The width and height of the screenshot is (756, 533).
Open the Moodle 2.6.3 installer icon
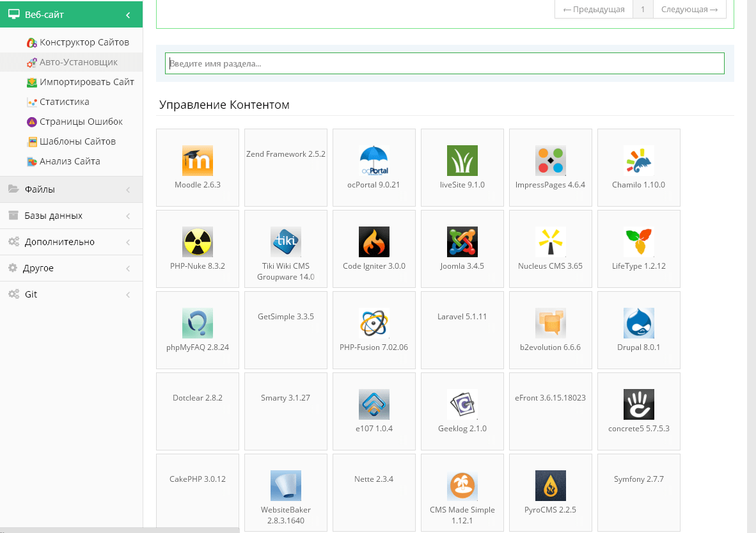click(x=197, y=161)
